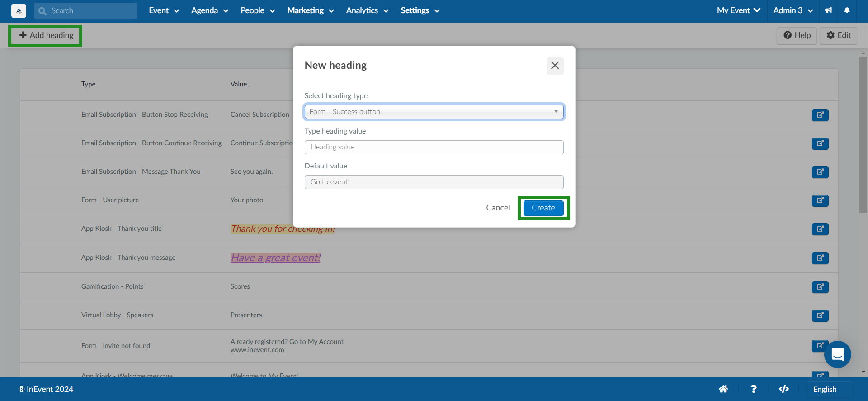Edit Virtual Lobby Speakers row
The image size is (868, 401).
pos(820,315)
